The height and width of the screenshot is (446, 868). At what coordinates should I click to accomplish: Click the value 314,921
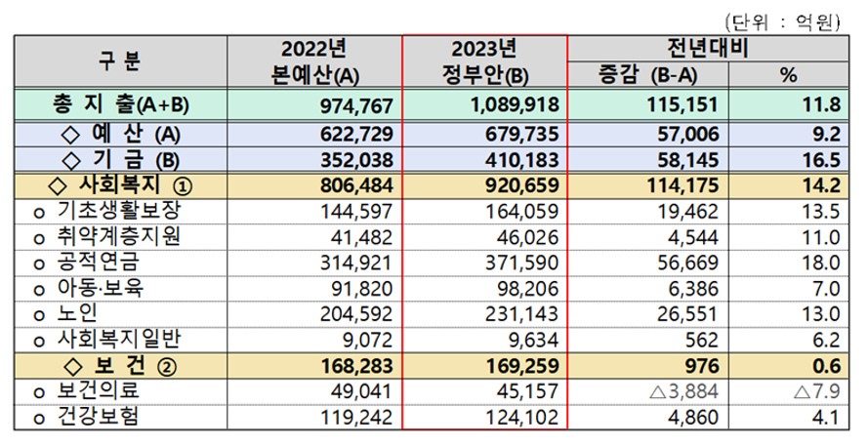(x=356, y=263)
